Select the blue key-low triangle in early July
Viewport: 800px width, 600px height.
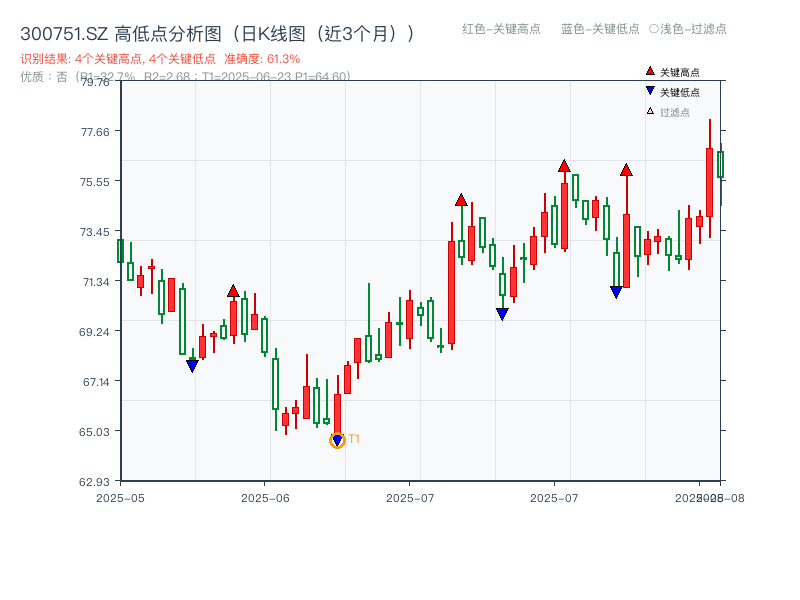click(502, 313)
